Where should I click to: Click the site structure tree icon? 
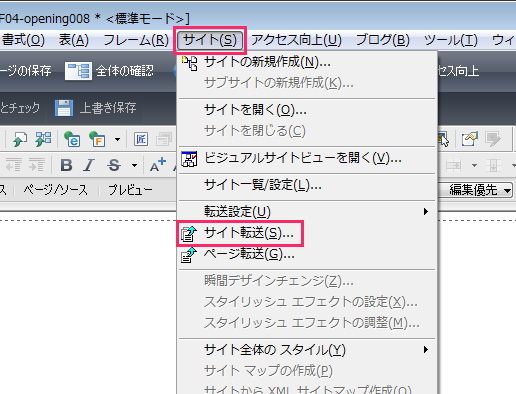(x=43, y=139)
